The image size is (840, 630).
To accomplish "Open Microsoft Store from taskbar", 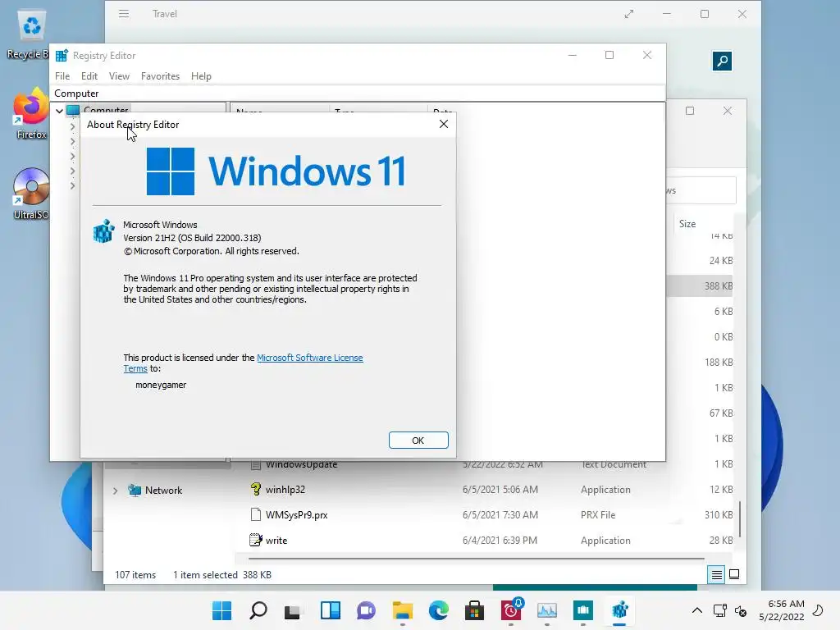I will (474, 610).
